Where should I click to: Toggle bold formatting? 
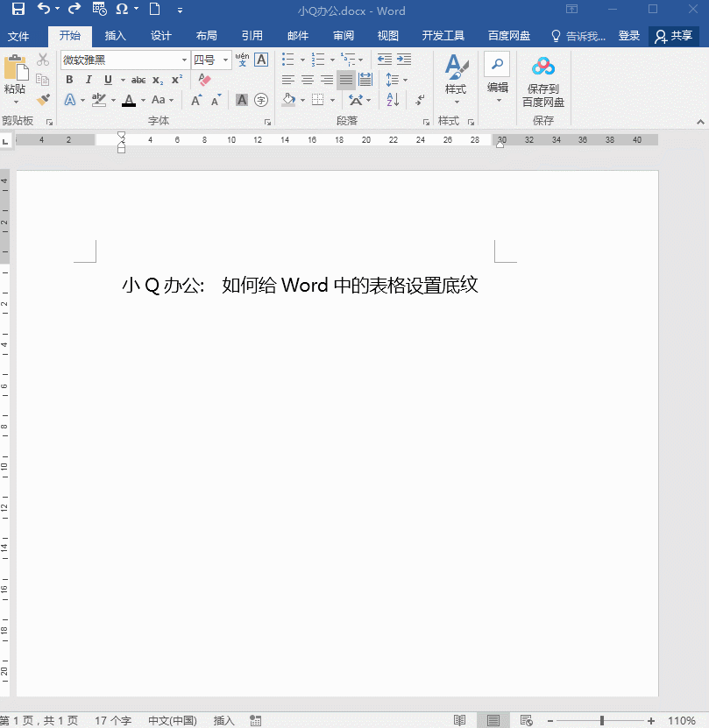[69, 80]
